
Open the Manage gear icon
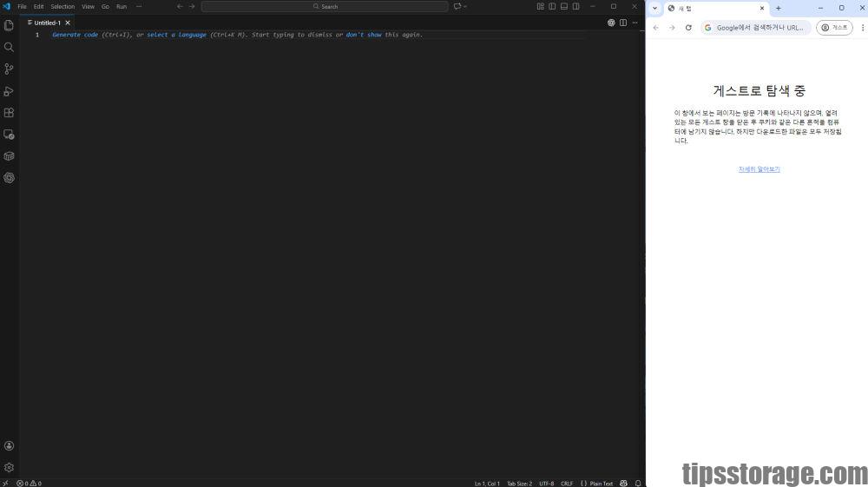9,467
